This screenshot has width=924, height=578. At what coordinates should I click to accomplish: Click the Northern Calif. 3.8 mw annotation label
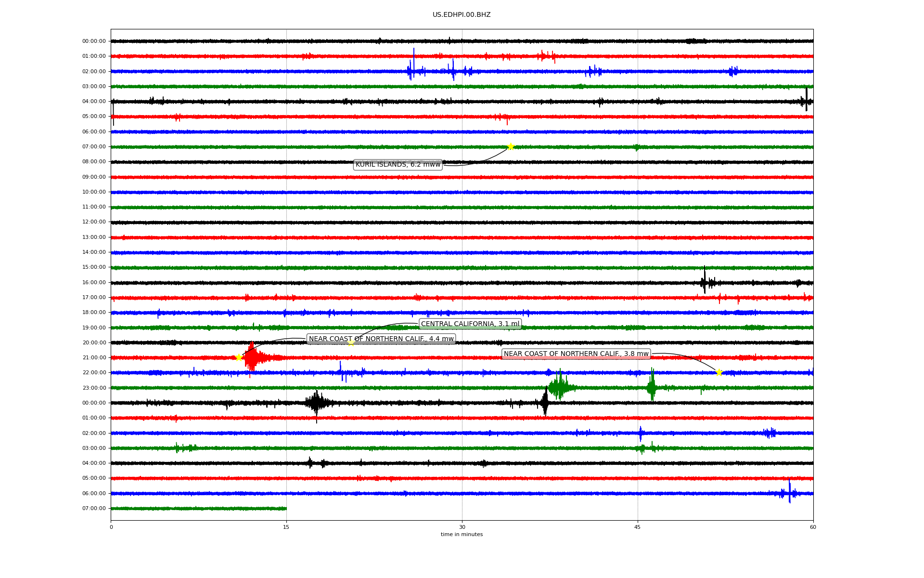576,354
